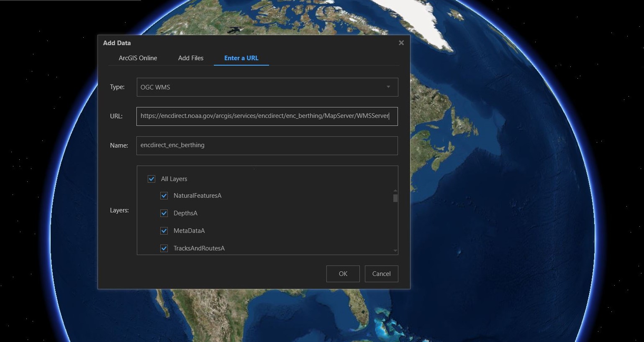Select the Enter a URL tab

[241, 58]
